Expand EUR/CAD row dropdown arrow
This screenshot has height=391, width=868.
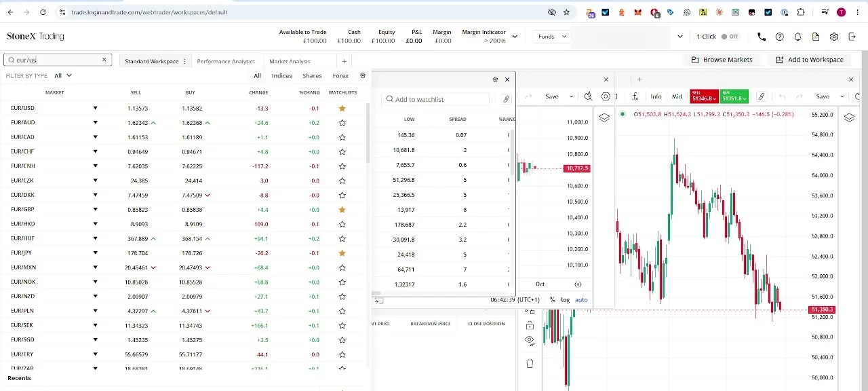pos(95,137)
